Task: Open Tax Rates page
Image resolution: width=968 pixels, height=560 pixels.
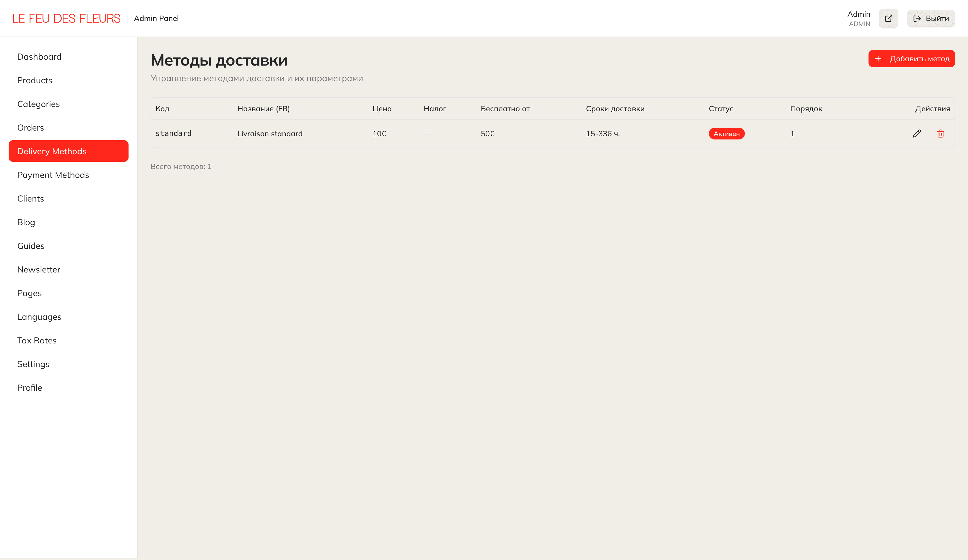Action: tap(37, 340)
